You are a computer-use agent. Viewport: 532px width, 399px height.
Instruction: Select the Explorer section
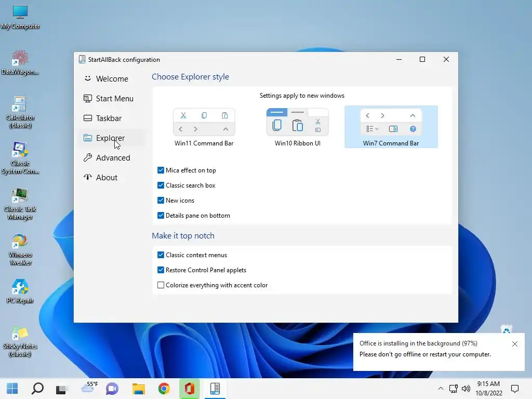coord(111,138)
